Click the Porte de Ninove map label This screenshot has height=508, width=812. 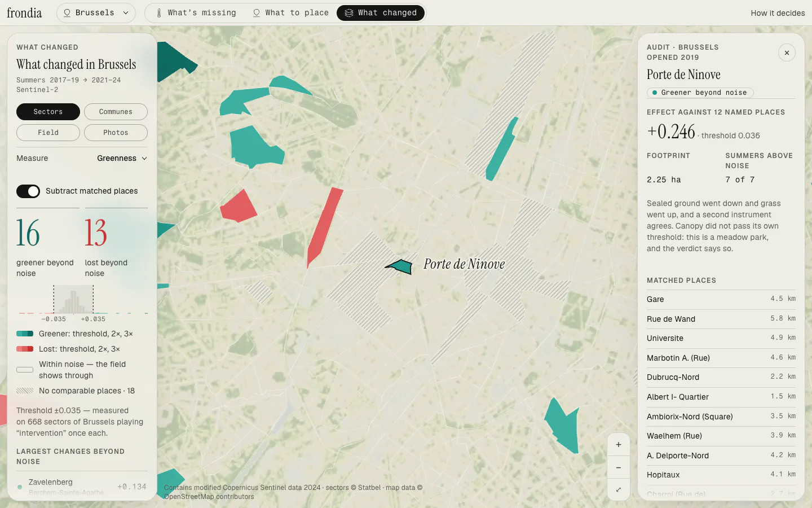[464, 264]
